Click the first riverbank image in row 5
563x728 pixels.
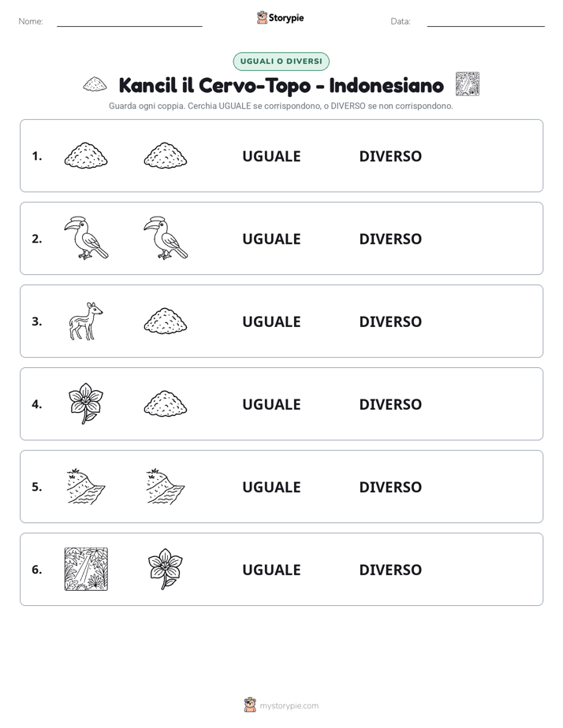[x=86, y=487]
